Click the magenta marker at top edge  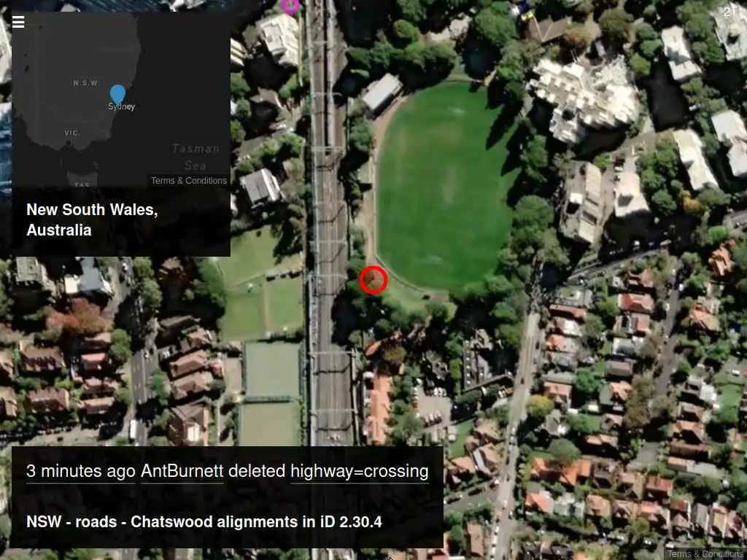pos(290,6)
